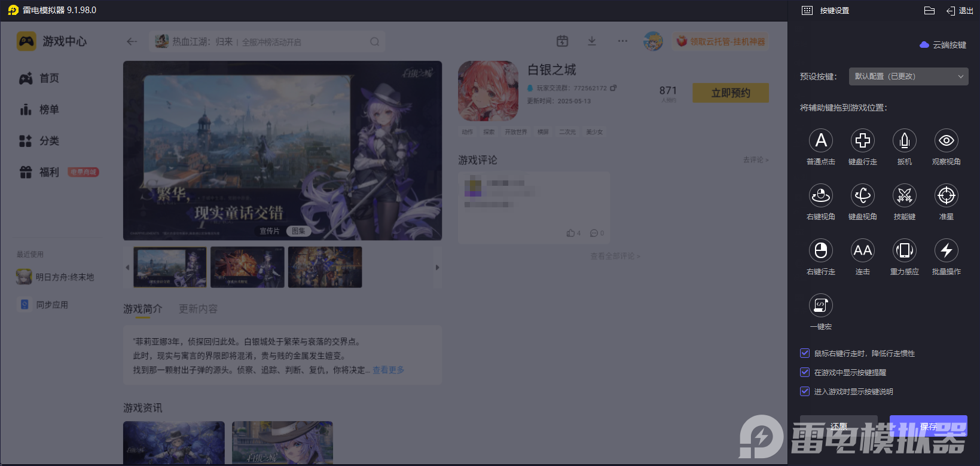Go to 首页 in the sidebar

pos(39,78)
